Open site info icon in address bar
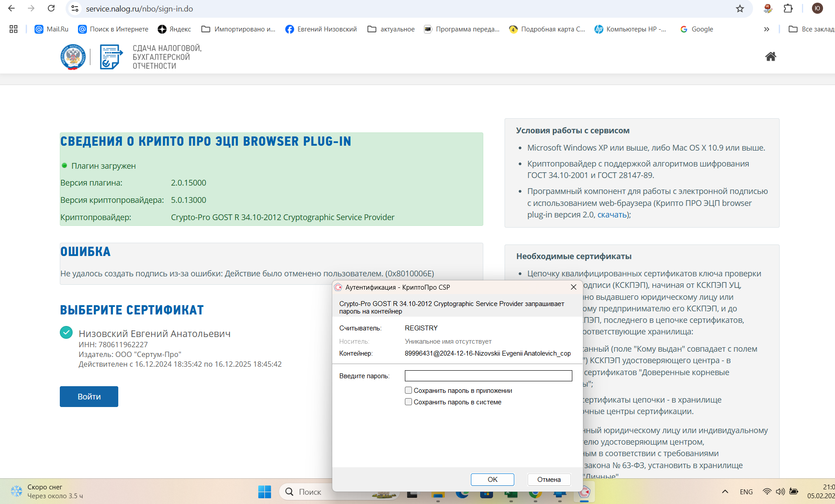The image size is (835, 504). pos(75,8)
